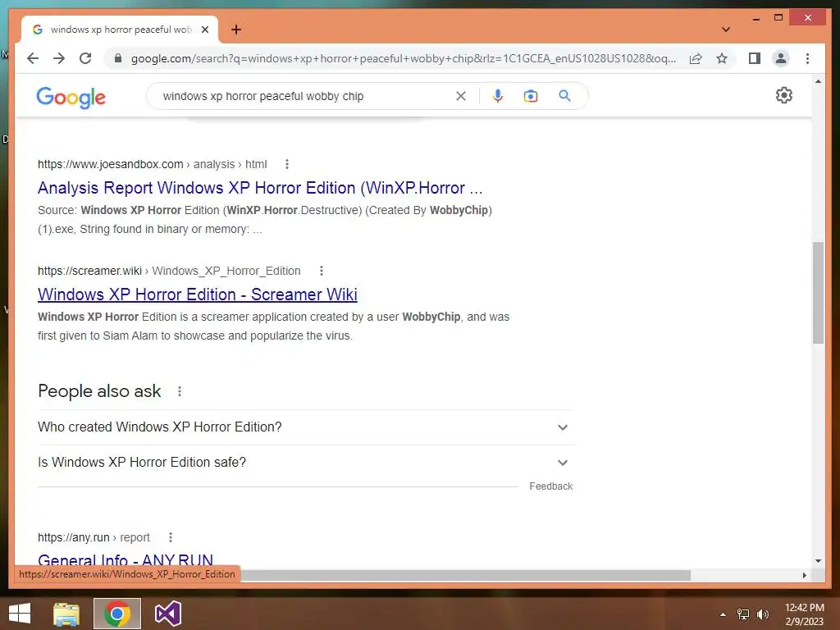Screen dimensions: 840x630
Task: Click the joesandbox.com URL breadcrumb
Action: pos(152,164)
